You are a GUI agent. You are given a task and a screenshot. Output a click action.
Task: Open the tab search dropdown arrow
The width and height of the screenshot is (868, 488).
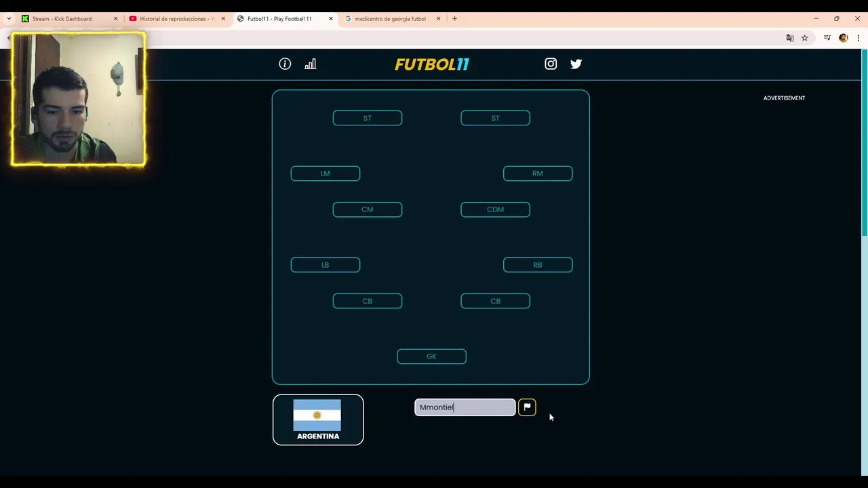coord(8,19)
